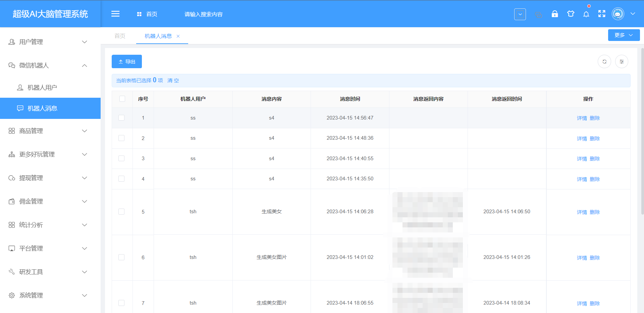Open table column settings icon
This screenshot has height=313, width=644.
coord(622,61)
